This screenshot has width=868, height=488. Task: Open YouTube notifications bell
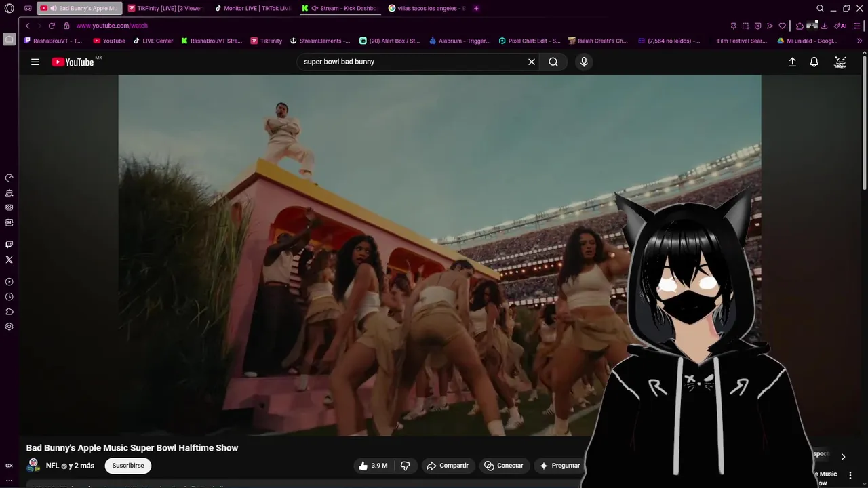click(x=814, y=62)
